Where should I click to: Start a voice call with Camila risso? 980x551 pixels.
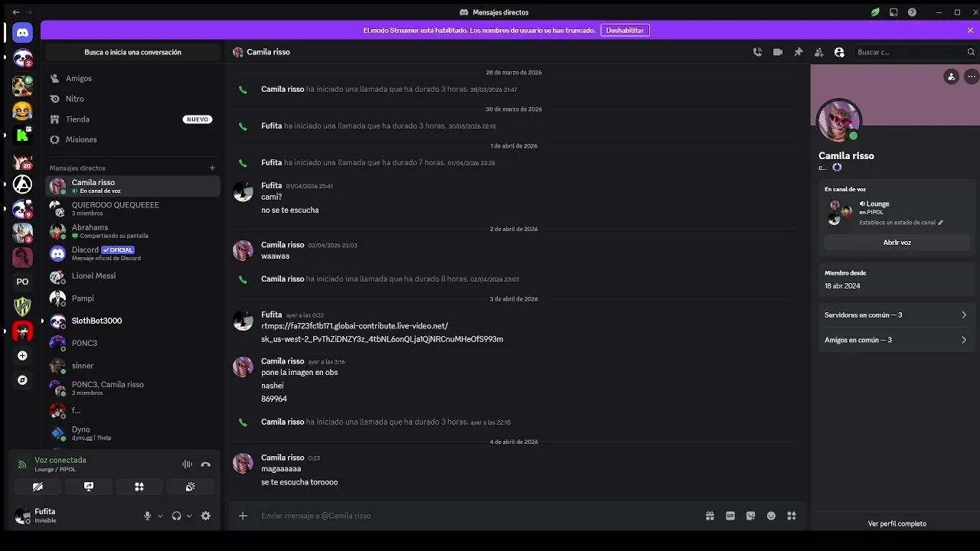pos(757,52)
